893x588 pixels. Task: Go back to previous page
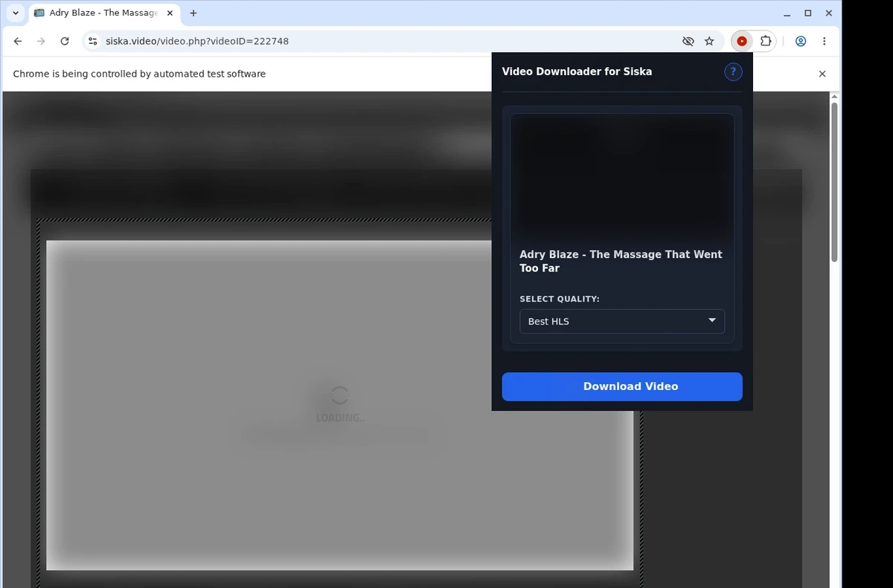(x=18, y=42)
